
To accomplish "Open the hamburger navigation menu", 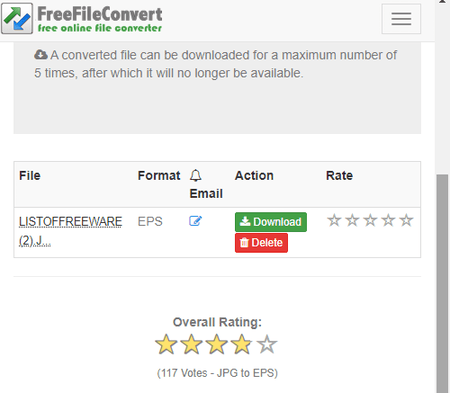I will click(401, 19).
